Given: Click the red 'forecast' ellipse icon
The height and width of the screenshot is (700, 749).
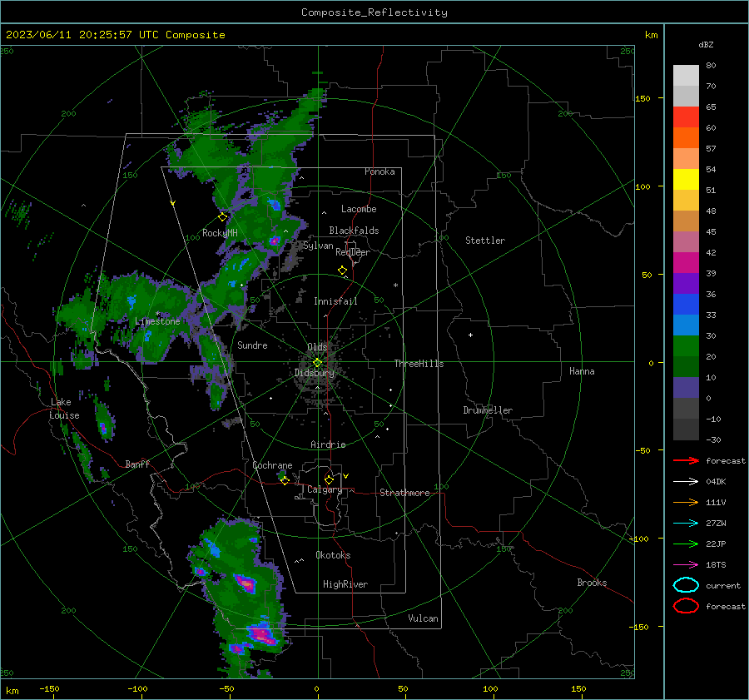Looking at the screenshot, I should coord(686,606).
